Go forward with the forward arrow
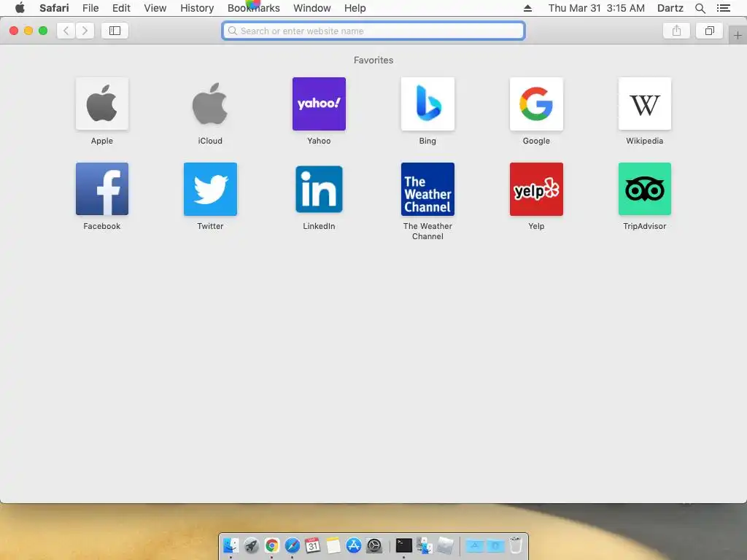Viewport: 747px width, 560px height. (x=85, y=31)
